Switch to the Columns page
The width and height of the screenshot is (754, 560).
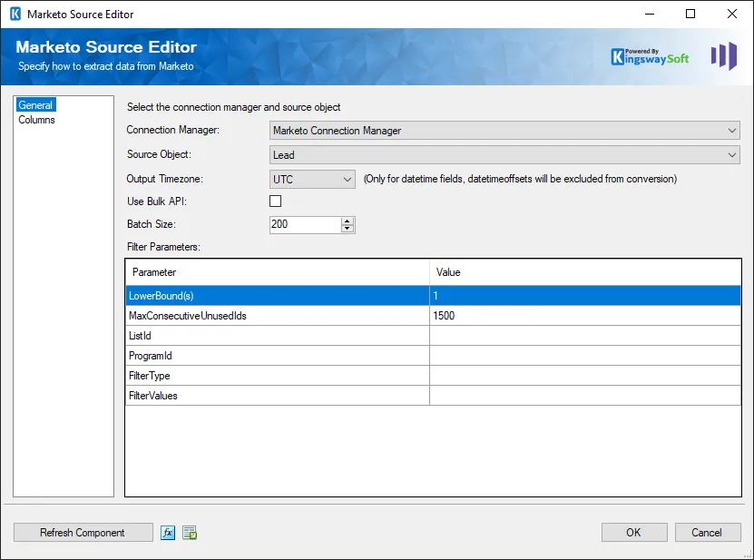(37, 120)
